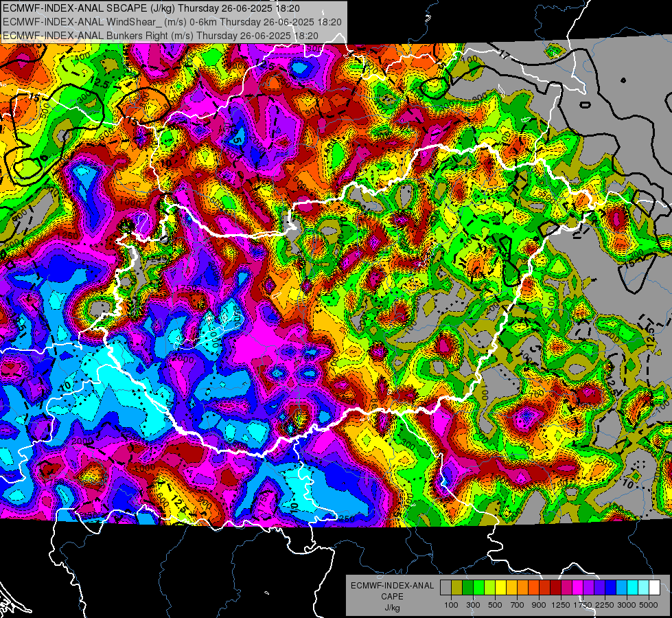Click the WindShear 0-6km title line
672x618 pixels.
coord(172,22)
